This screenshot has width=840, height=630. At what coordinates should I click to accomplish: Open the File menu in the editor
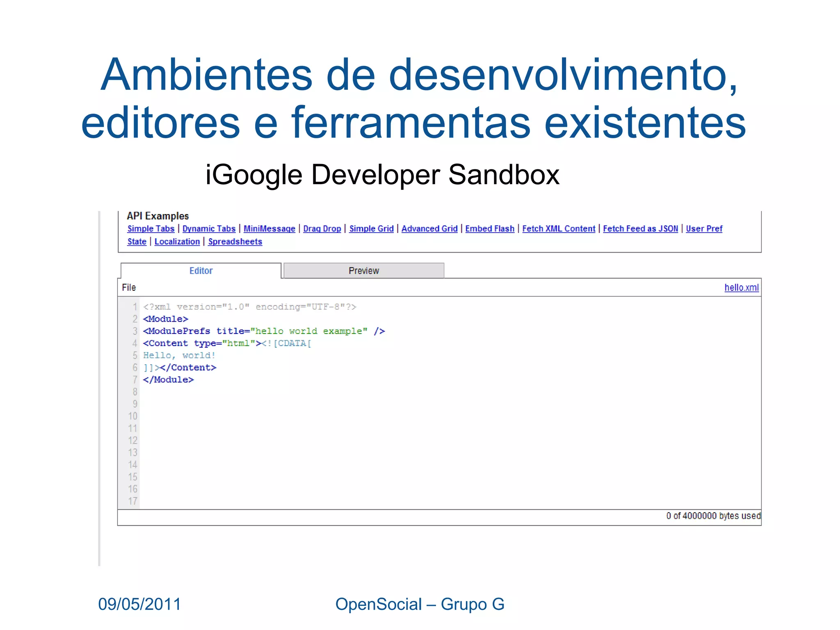tap(129, 288)
